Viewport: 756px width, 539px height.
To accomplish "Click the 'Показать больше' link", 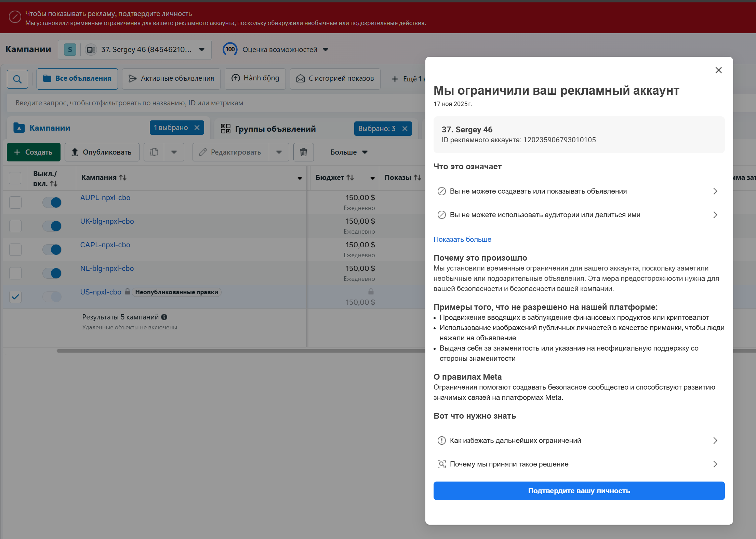I will click(x=462, y=239).
